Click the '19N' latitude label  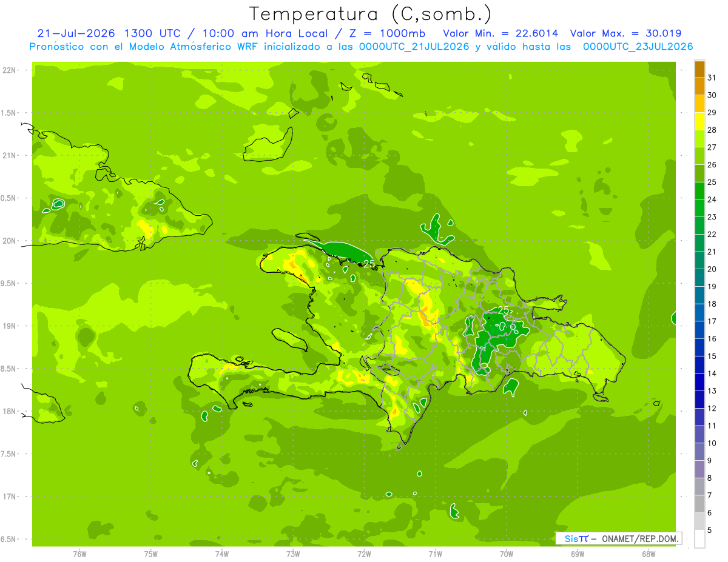[9, 326]
